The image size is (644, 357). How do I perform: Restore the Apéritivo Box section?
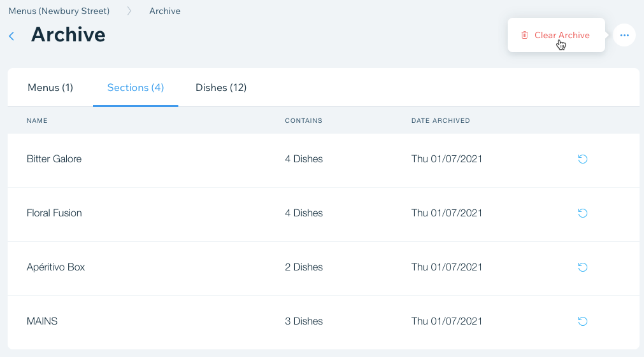click(582, 267)
